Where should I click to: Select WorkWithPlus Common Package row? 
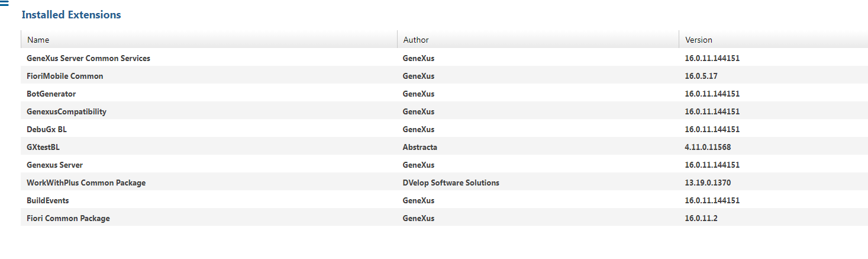(86, 183)
